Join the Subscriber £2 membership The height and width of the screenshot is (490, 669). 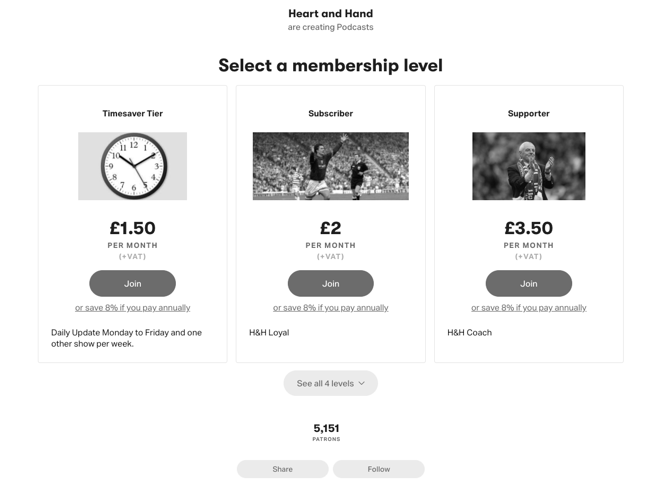coord(330,283)
